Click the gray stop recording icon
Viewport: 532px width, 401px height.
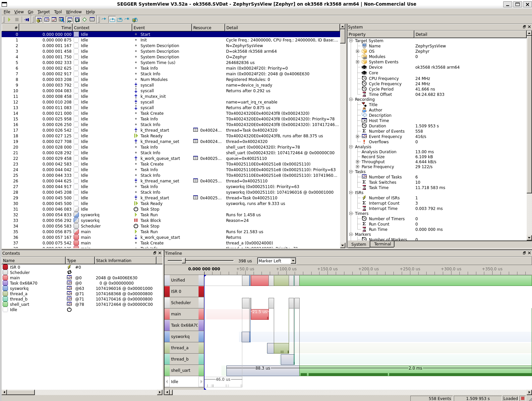click(x=17, y=20)
